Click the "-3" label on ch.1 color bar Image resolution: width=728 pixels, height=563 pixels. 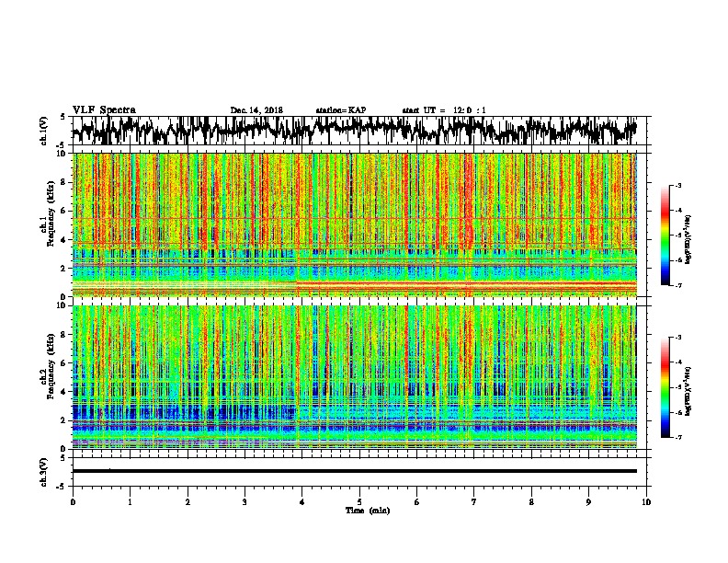(678, 185)
